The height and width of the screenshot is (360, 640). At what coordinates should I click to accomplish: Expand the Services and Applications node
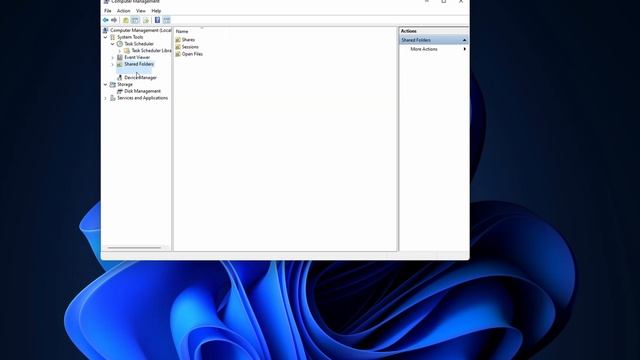106,98
